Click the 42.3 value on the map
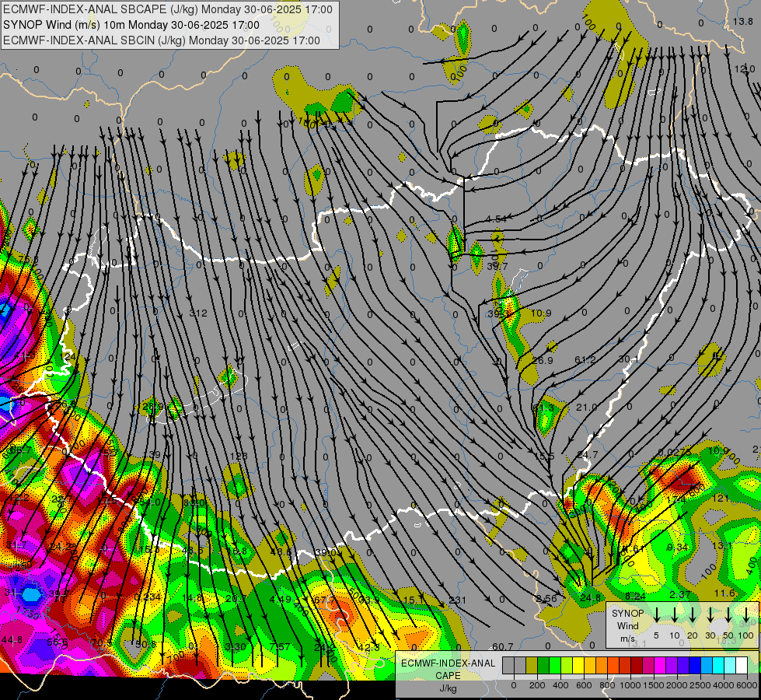The height and width of the screenshot is (700, 761). (x=369, y=647)
